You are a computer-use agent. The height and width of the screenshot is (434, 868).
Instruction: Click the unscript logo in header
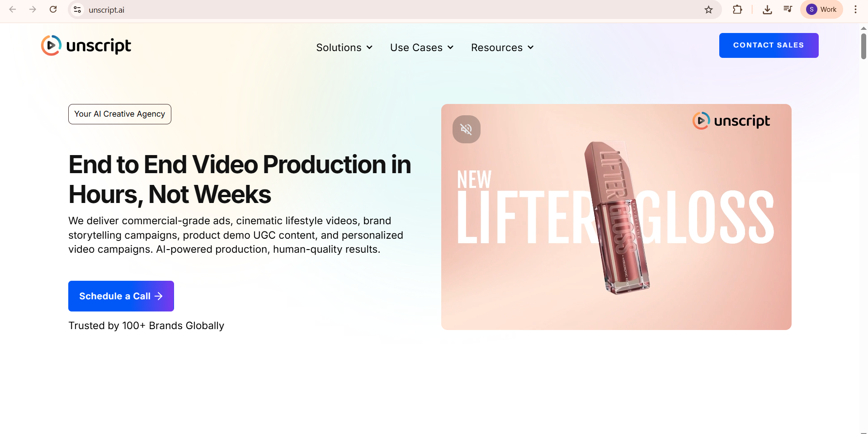point(86,45)
